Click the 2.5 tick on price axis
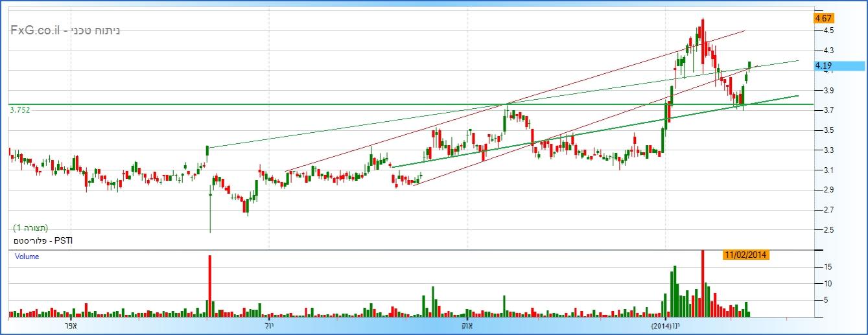This screenshot has width=868, height=335. point(828,230)
